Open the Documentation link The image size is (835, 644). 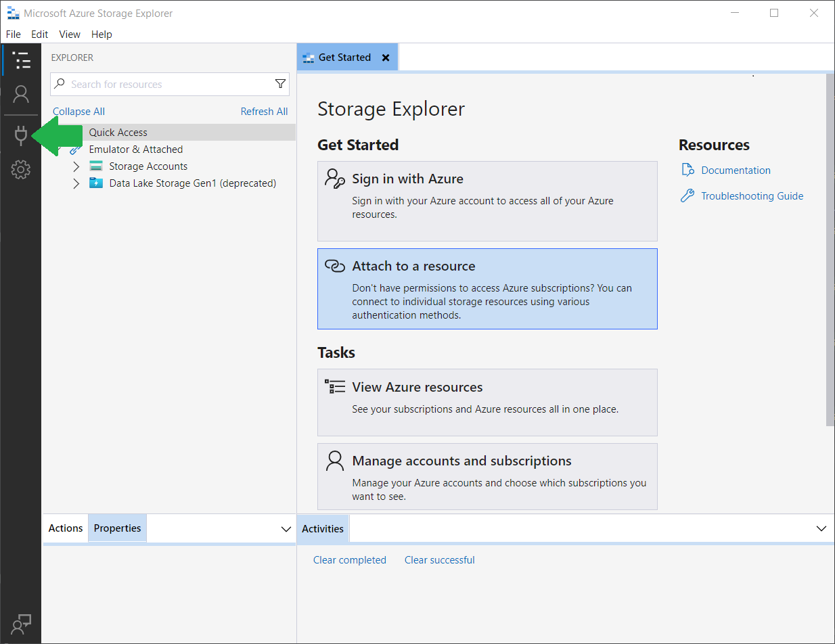pos(736,170)
